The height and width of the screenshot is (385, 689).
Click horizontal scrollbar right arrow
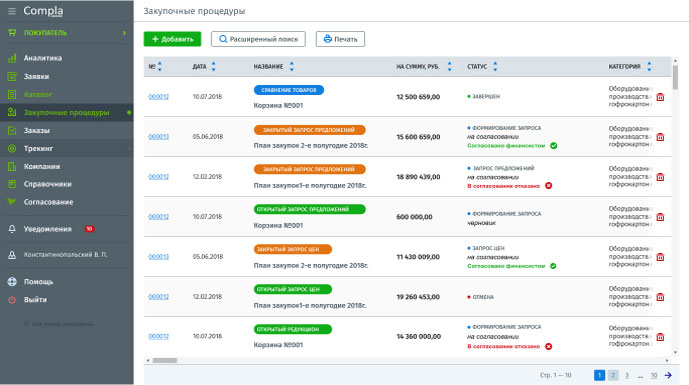(667, 360)
